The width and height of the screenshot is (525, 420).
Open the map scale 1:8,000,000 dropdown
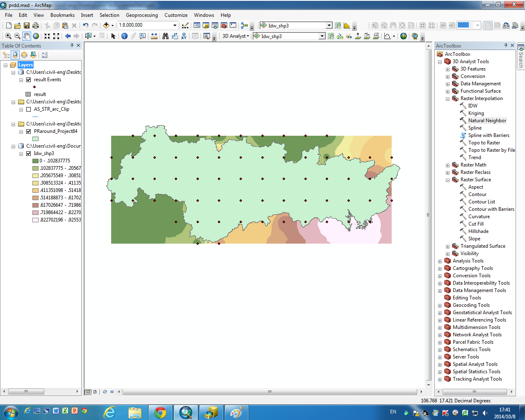click(175, 25)
